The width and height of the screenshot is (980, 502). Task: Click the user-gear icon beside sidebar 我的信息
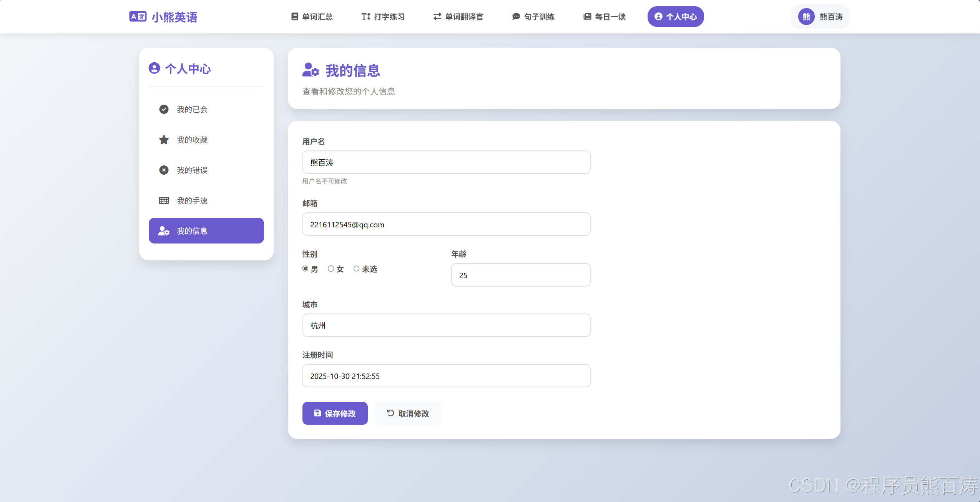coord(164,231)
